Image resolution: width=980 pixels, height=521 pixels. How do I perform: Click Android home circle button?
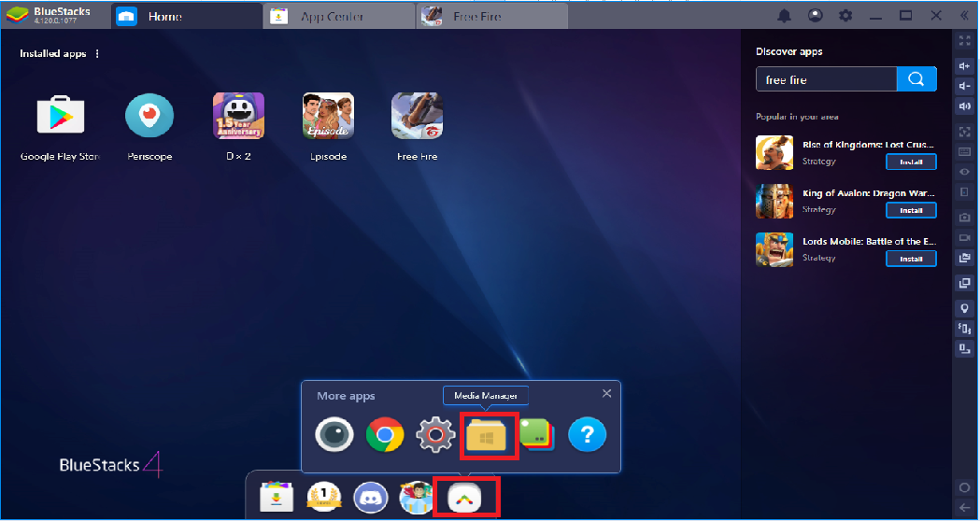[x=964, y=487]
